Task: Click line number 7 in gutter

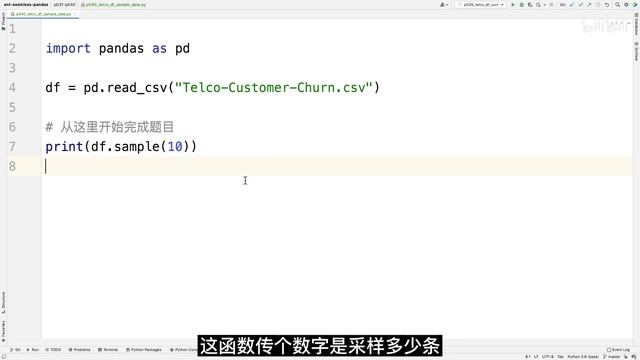Action: 12,146
